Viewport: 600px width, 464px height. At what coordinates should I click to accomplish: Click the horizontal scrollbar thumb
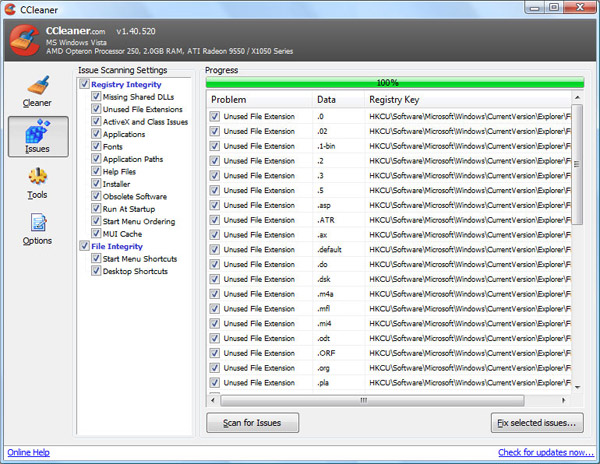pos(372,401)
